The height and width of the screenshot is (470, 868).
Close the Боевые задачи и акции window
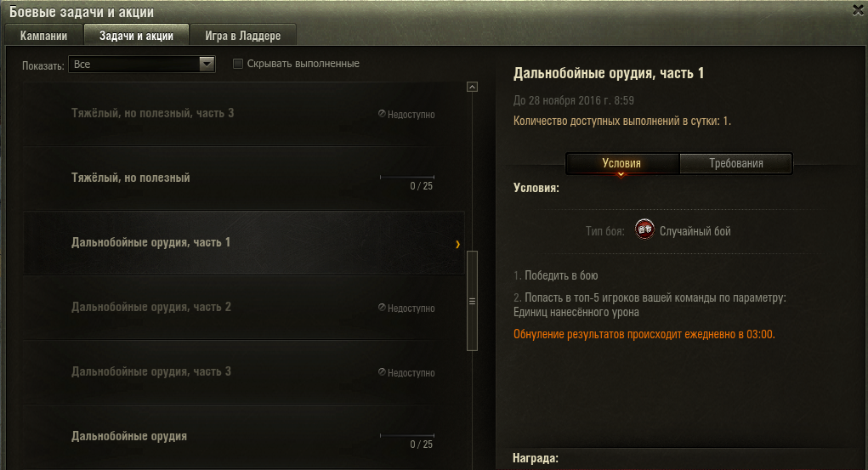(858, 10)
